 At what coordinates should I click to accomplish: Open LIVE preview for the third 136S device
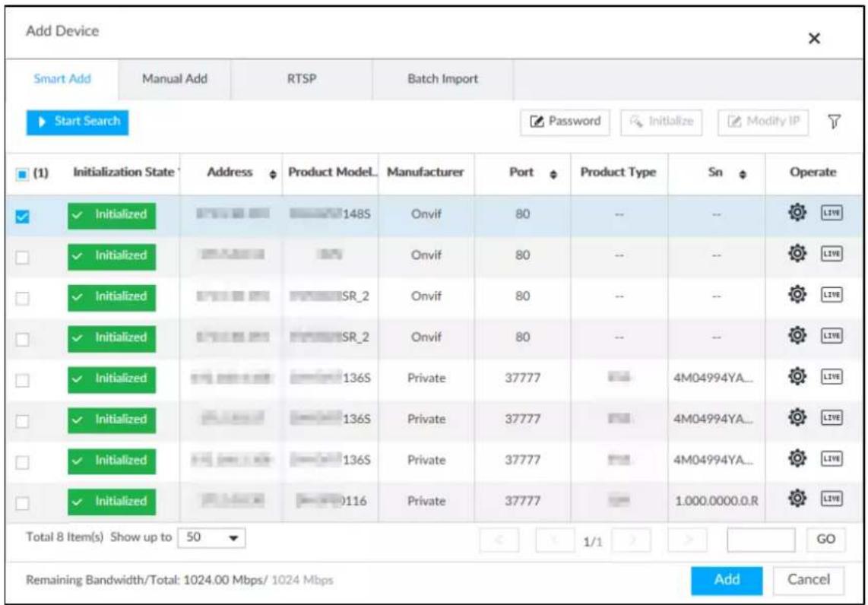832,459
